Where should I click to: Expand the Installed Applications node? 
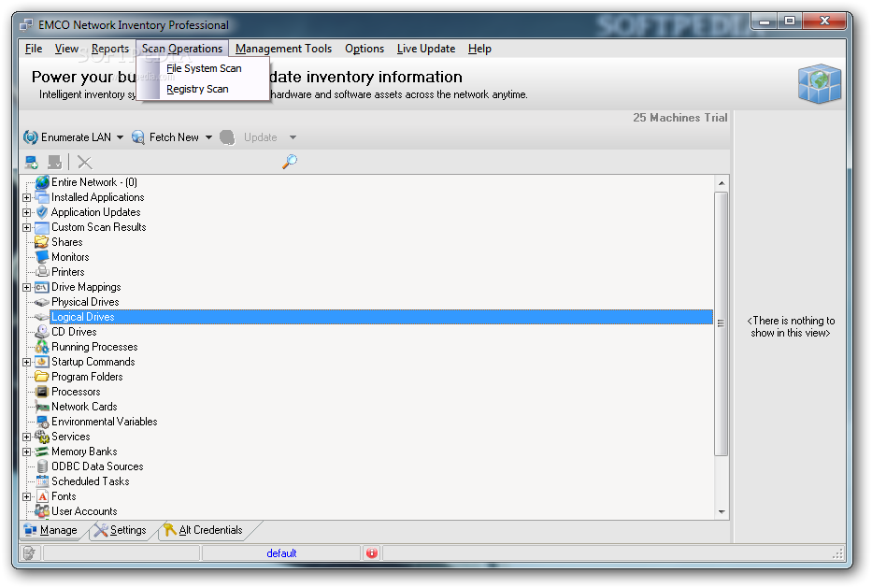click(x=27, y=197)
